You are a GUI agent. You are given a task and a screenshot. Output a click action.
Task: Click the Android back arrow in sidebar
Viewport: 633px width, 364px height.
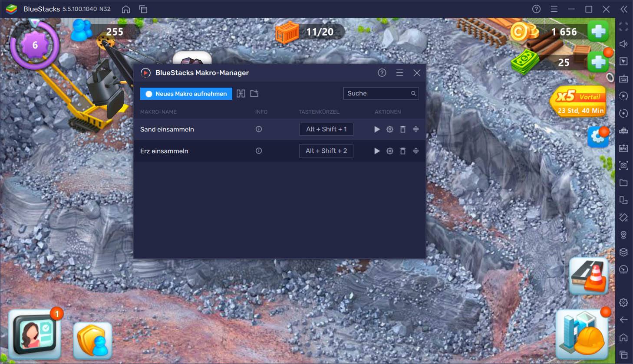click(x=623, y=320)
